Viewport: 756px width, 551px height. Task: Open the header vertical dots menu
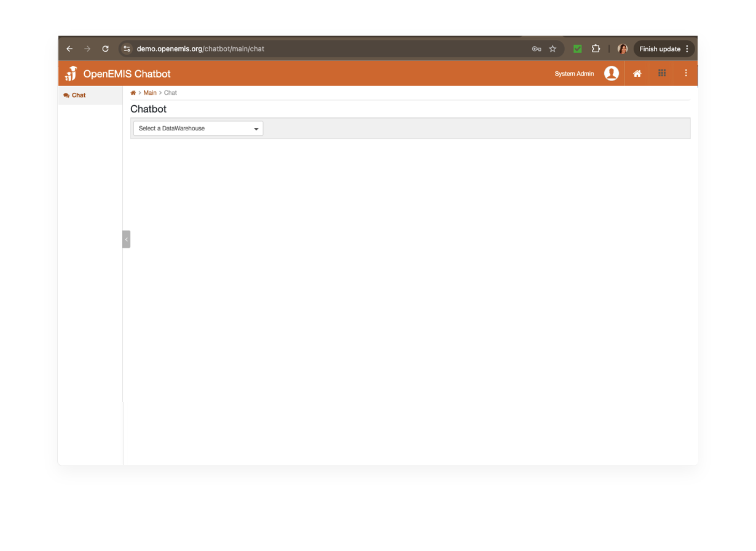tap(686, 73)
